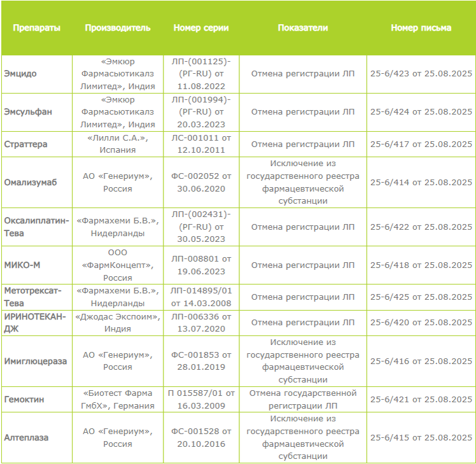Click series number 'ФС-002052 от 30.06.2020'

pos(201,183)
